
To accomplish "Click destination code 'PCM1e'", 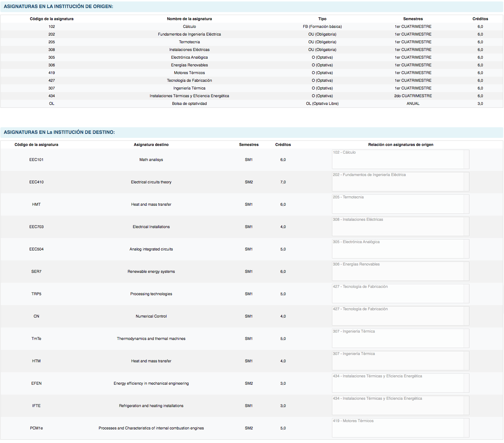I will pos(36,428).
